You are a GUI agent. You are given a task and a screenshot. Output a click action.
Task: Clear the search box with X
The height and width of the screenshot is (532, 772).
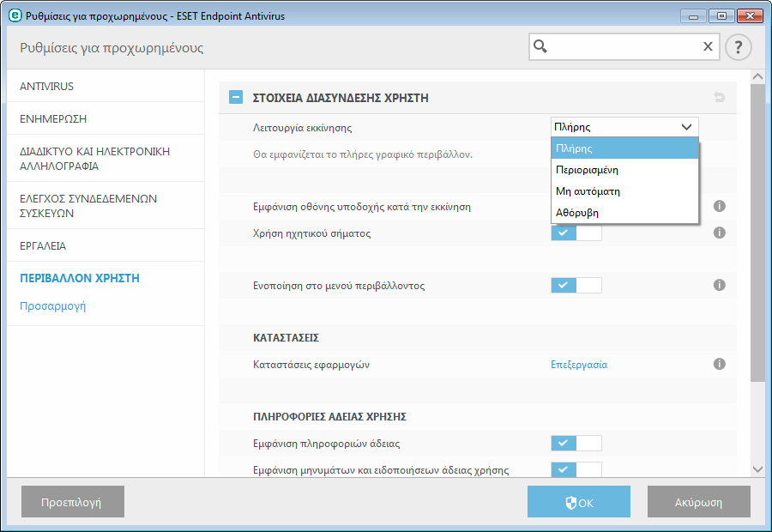pos(708,46)
